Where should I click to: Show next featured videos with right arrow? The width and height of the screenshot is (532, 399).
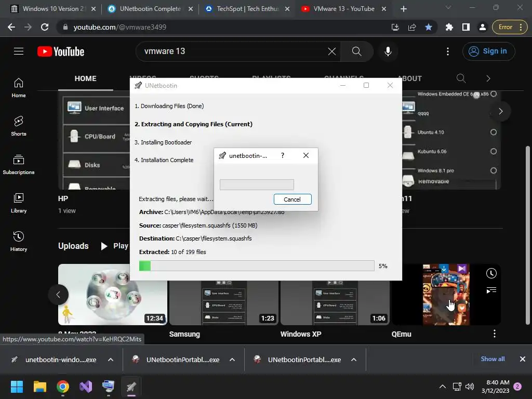500,111
